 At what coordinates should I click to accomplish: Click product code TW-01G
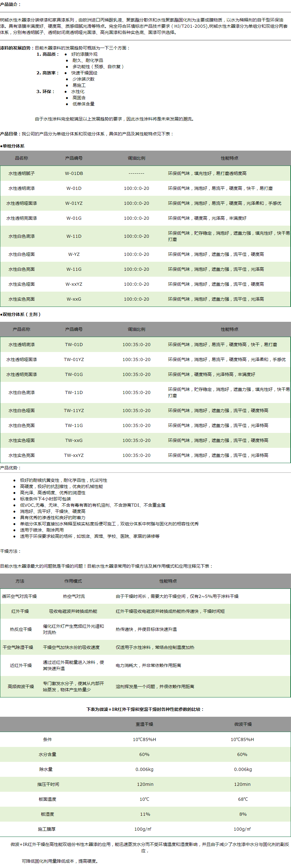(x=74, y=375)
